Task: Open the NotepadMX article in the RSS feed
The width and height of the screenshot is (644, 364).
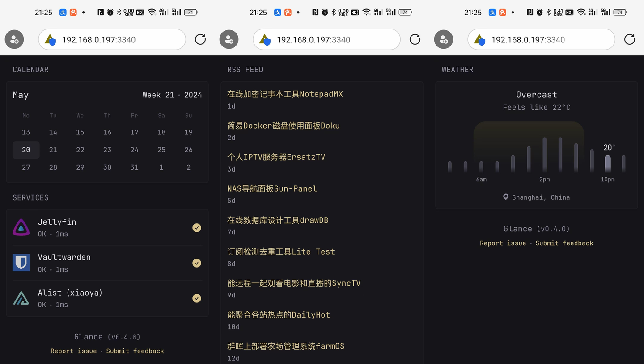Action: [285, 94]
